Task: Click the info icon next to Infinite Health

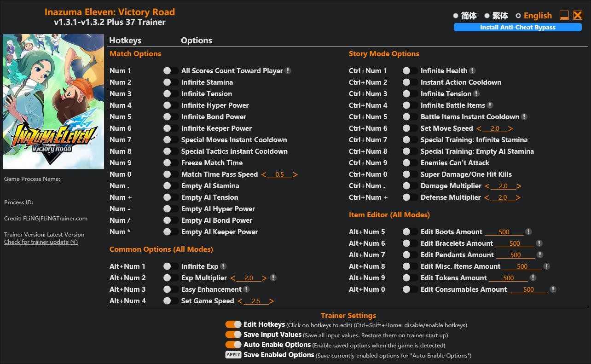Action: [x=472, y=71]
